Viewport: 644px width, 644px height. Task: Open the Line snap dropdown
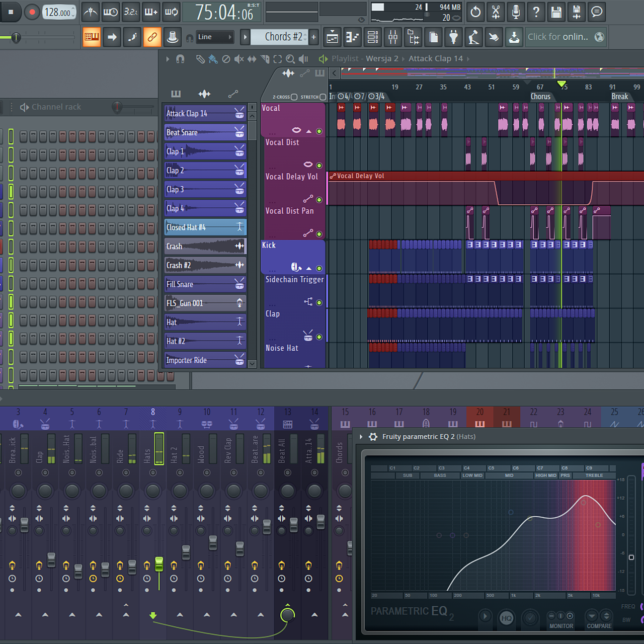tap(215, 37)
